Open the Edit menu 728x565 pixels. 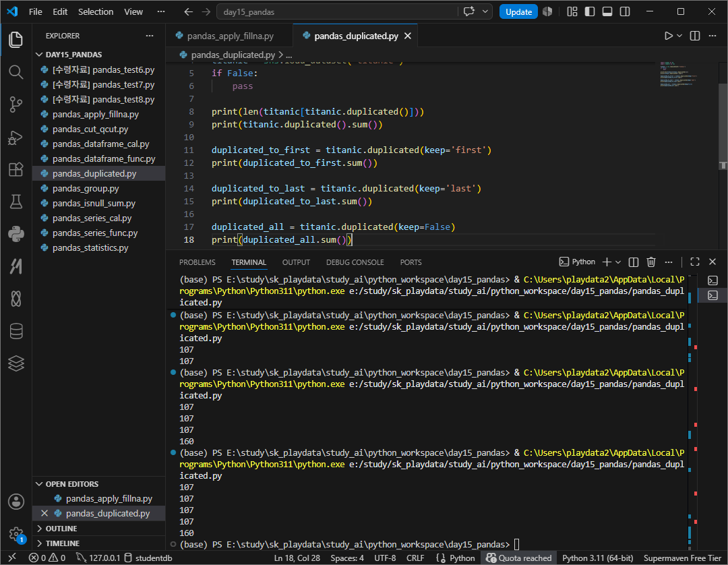pos(60,11)
